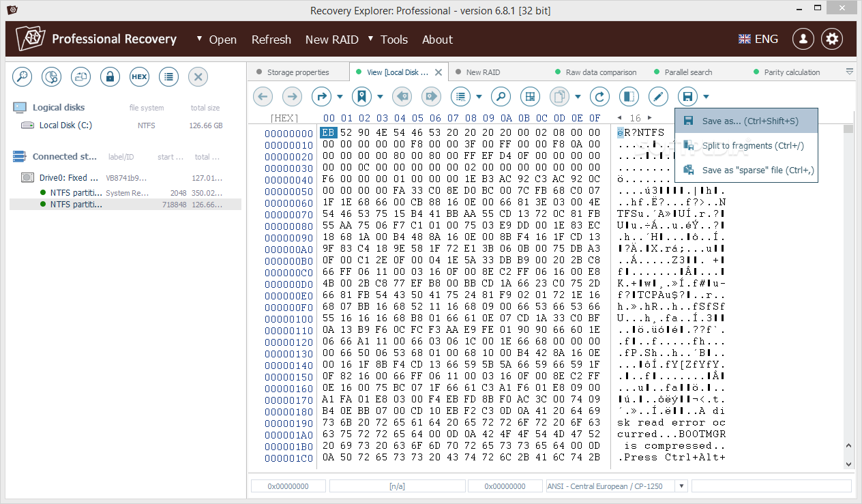Screen dimensions: 862x504
Task: Increase the bytes-per-row with right arrow
Action: [649, 118]
